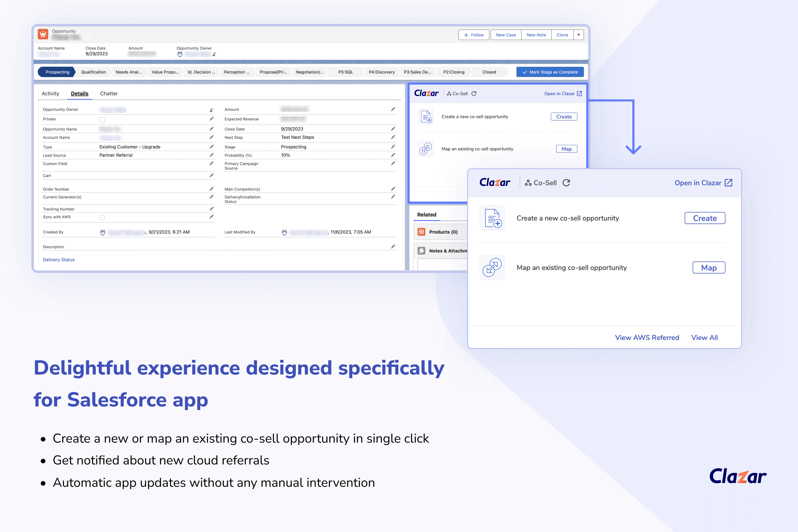This screenshot has width=798, height=532.
Task: Click the map co-sell link icon in enlarged panel
Action: tap(492, 267)
